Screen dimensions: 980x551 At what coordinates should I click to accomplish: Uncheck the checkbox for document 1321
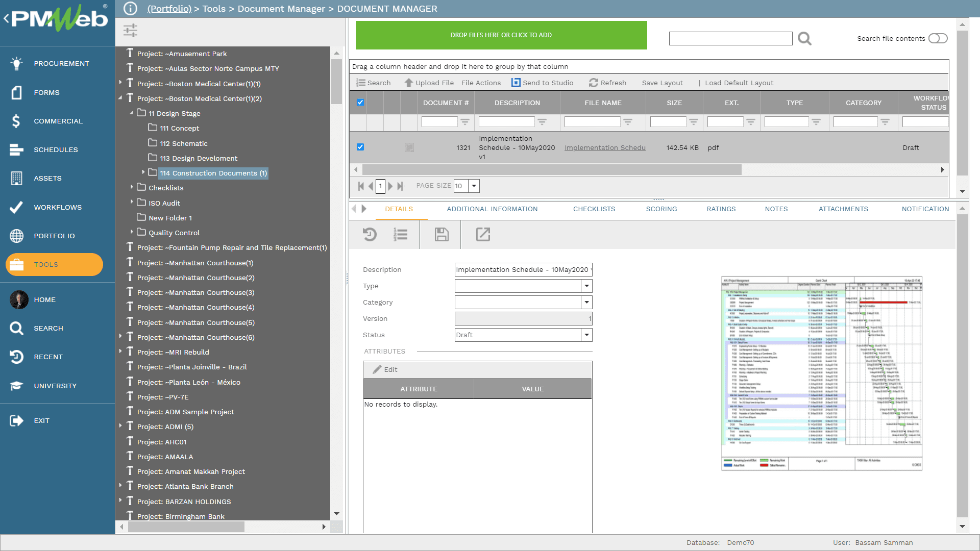click(360, 147)
